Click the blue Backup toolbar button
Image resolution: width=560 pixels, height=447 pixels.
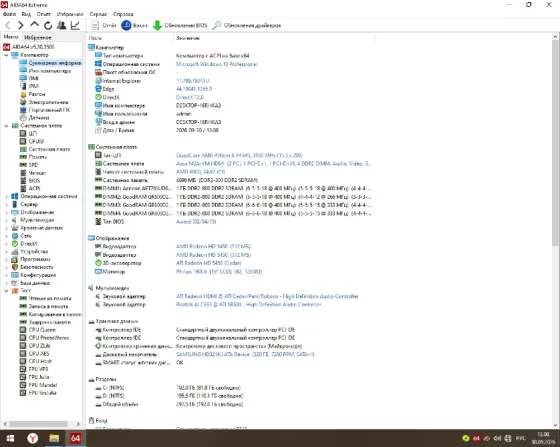(x=134, y=25)
